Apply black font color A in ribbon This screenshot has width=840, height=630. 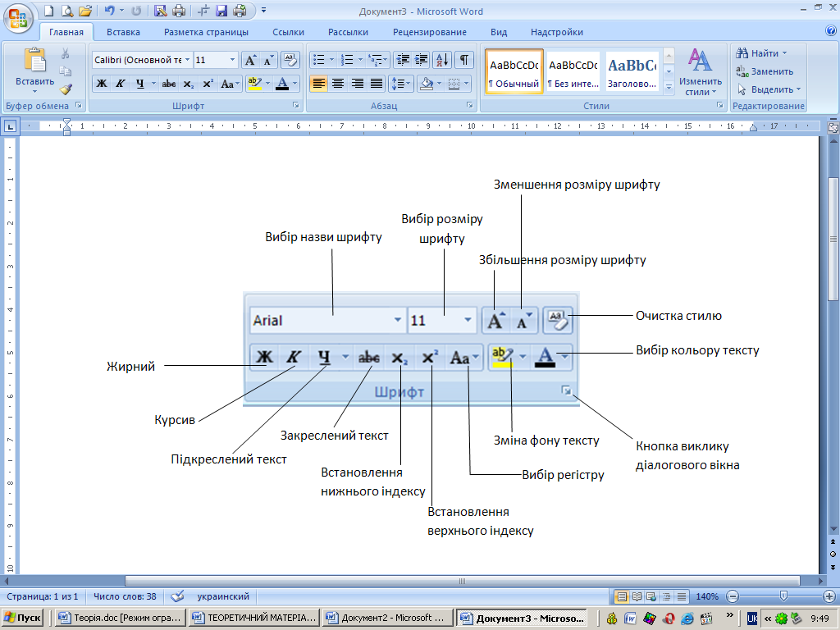(282, 84)
